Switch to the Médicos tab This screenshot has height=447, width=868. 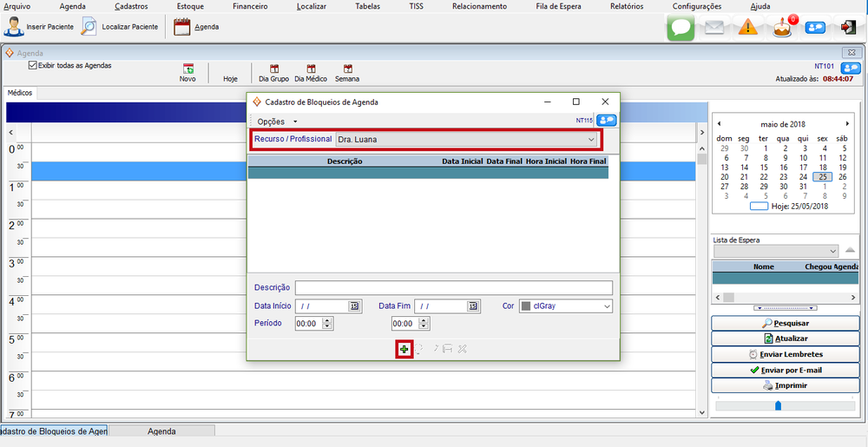tap(20, 93)
